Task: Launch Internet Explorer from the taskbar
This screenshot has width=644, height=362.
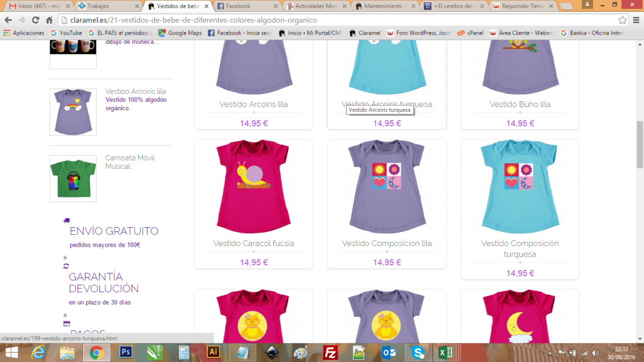Action: pyautogui.click(x=38, y=353)
